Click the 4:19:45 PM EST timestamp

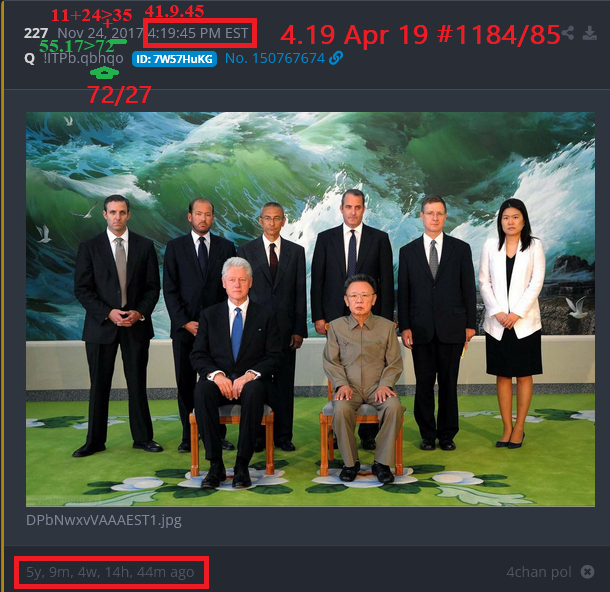pyautogui.click(x=198, y=33)
